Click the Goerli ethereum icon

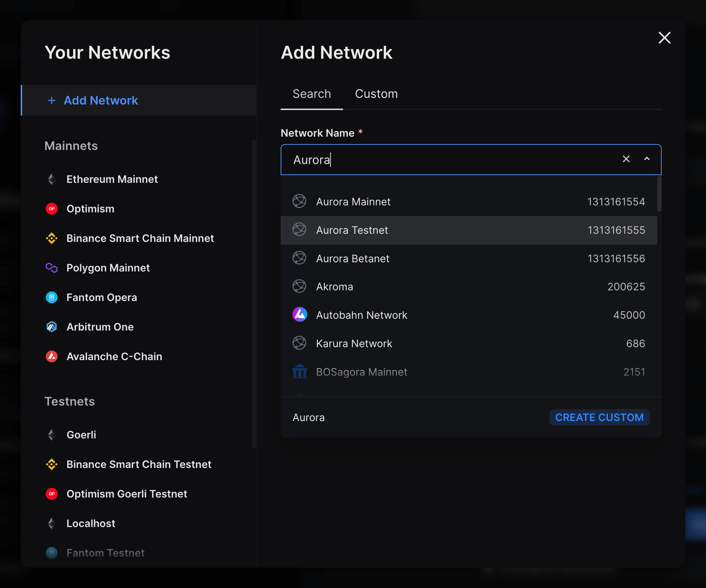[52, 435]
